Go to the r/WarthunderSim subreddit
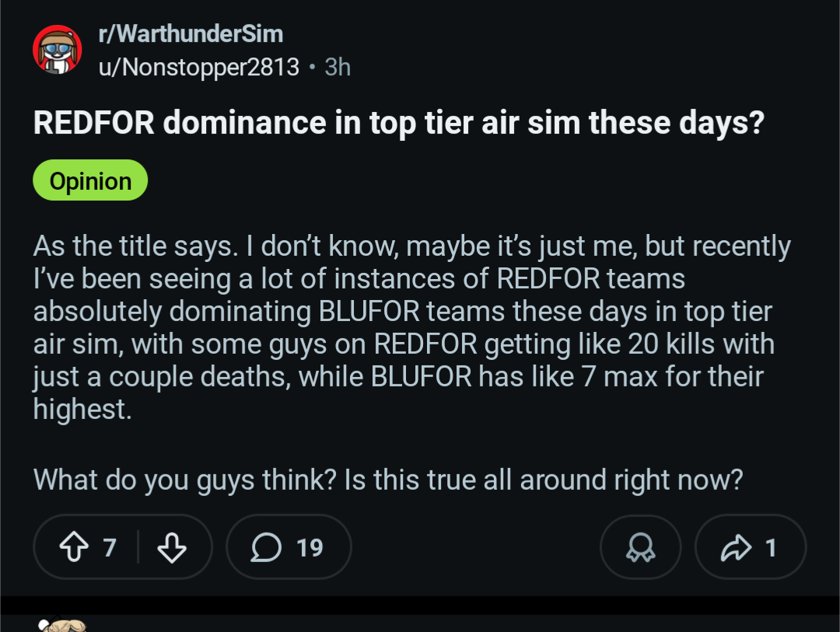Viewport: 840px width, 632px height. click(191, 34)
